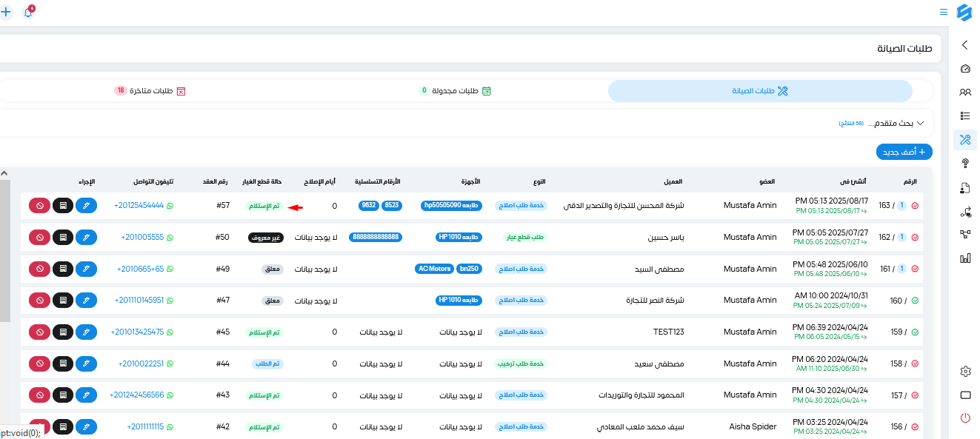Click the table vertical scrollbar up arrow
The height and width of the screenshot is (439, 980).
4,173
